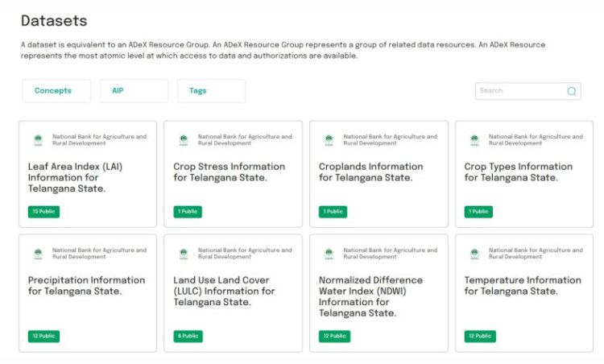Click NABARD logo on Precipitation card
The height and width of the screenshot is (364, 604).
pos(38,254)
